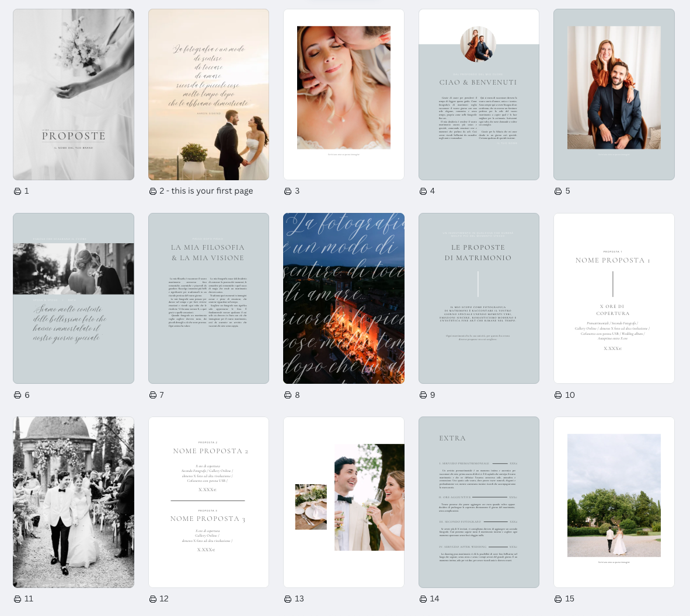
Task: Click the print icon beside page 5
Action: [x=558, y=191]
